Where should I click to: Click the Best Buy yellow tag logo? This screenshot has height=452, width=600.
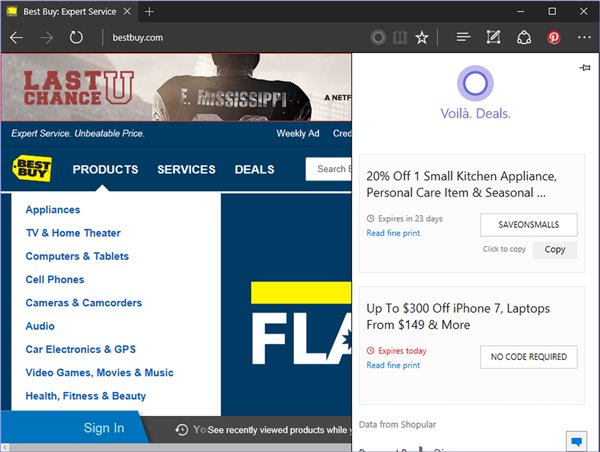coord(32,168)
